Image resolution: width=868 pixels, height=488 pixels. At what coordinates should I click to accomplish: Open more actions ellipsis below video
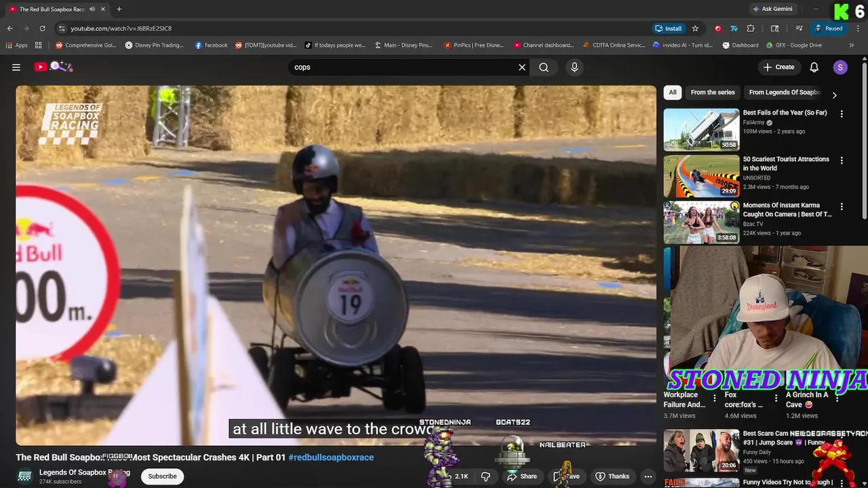tap(648, 476)
